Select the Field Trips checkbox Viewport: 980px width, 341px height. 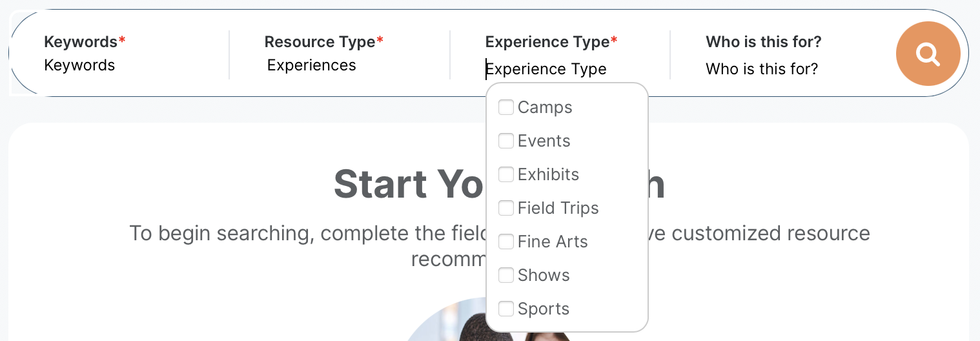pyautogui.click(x=506, y=208)
